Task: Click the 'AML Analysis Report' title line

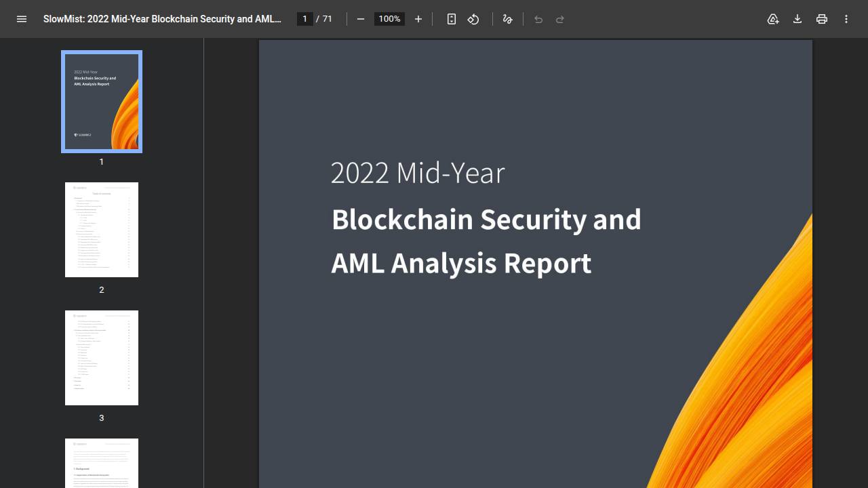Action: pos(461,264)
